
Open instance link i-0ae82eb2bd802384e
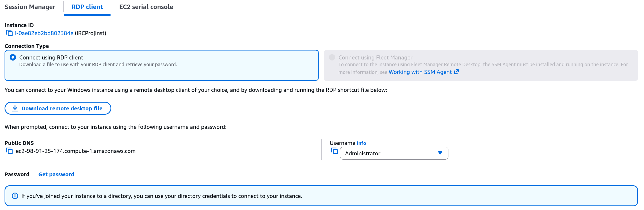point(44,33)
